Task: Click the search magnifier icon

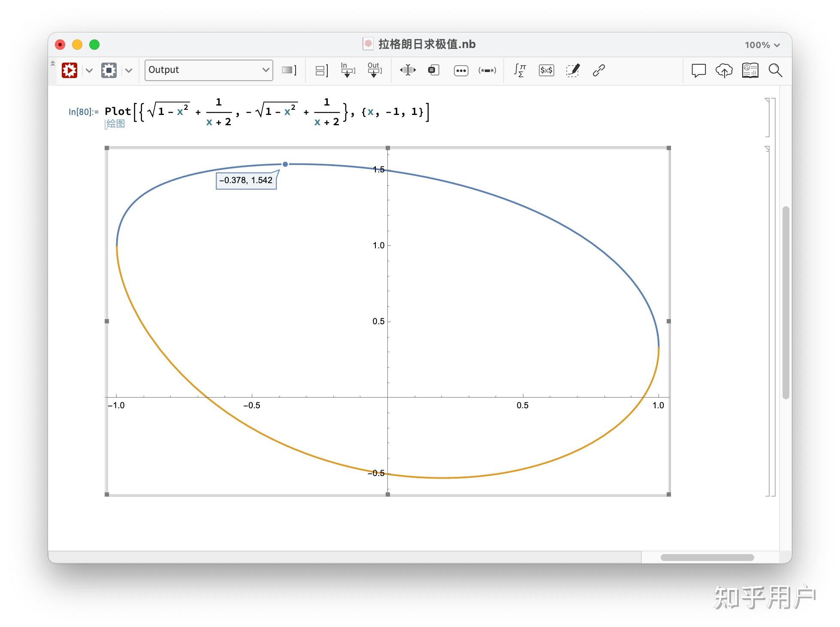Action: point(775,70)
